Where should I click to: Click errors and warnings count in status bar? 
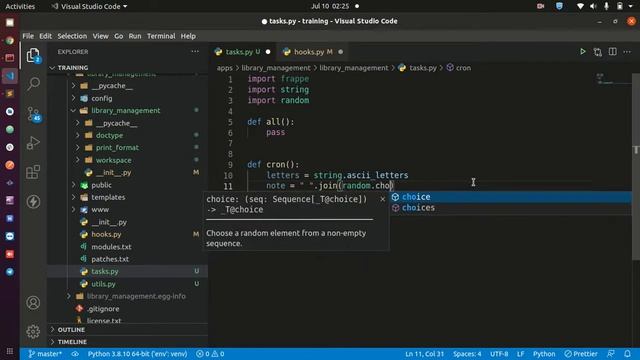coord(210,354)
